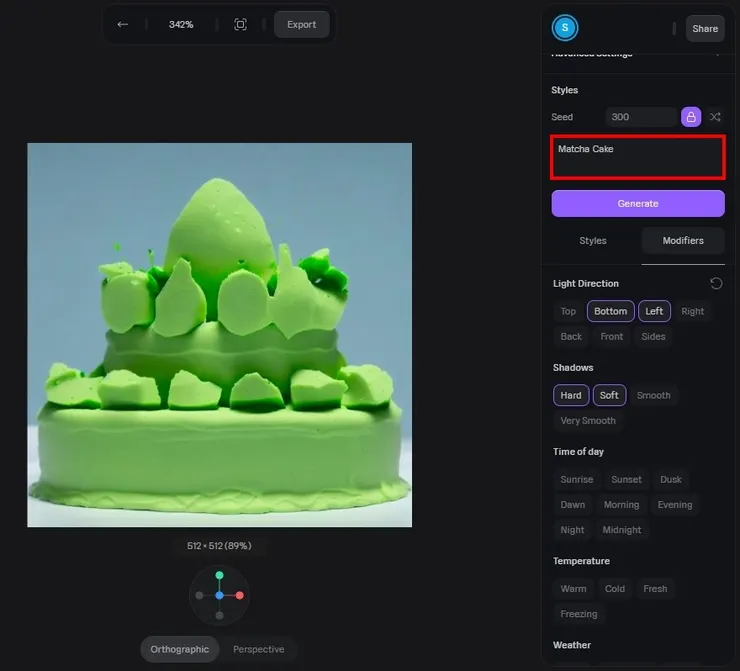Open the 342% zoom level control
This screenshot has width=740, height=671.
181,25
